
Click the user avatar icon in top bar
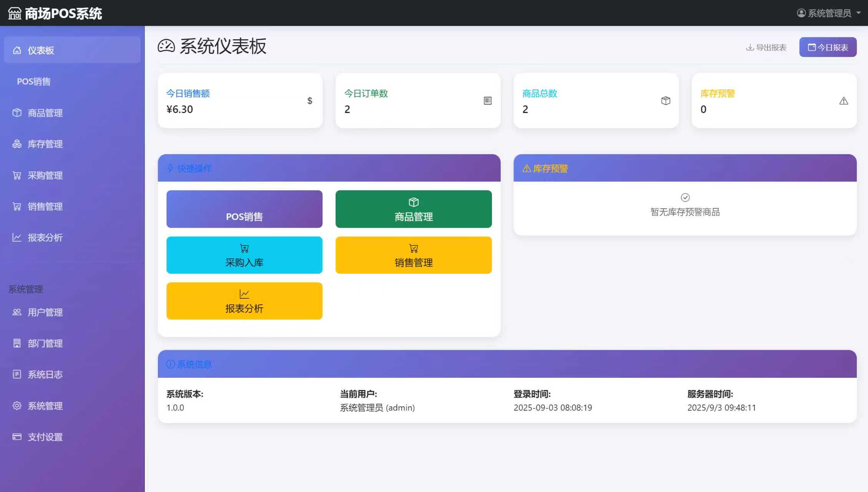coord(801,13)
